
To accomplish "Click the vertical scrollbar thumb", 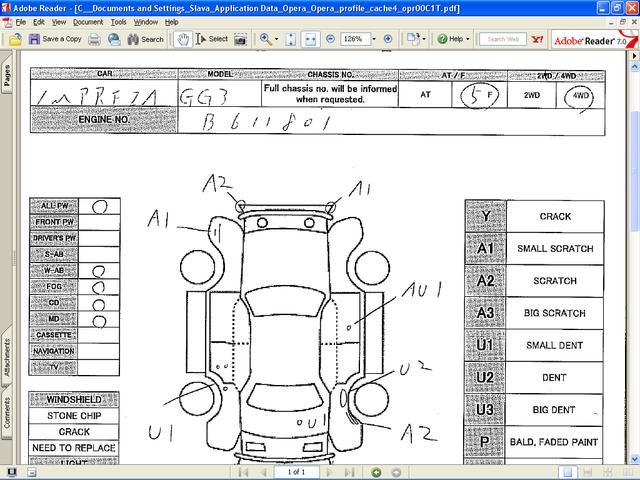I will (635, 171).
